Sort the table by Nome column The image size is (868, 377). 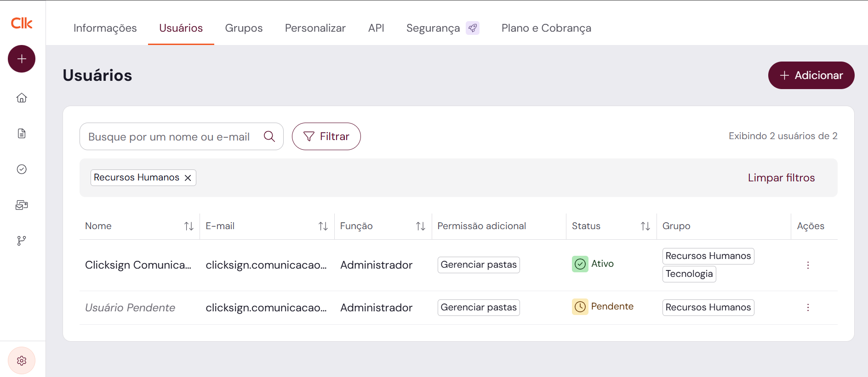pos(188,226)
